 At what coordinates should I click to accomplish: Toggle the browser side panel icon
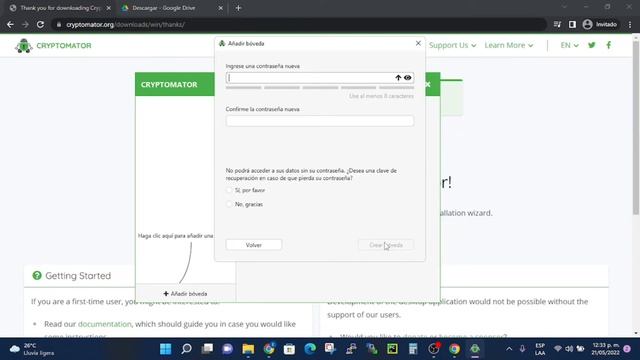tap(572, 24)
